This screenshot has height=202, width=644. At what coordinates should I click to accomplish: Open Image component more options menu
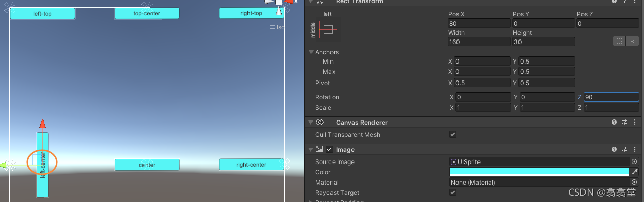point(635,150)
